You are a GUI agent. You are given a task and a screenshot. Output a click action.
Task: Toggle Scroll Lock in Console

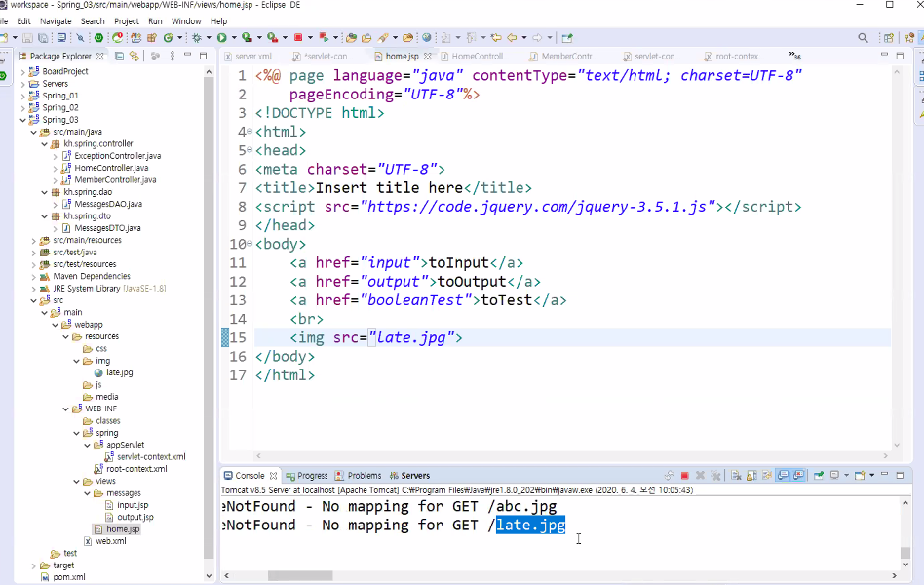pyautogui.click(x=751, y=476)
